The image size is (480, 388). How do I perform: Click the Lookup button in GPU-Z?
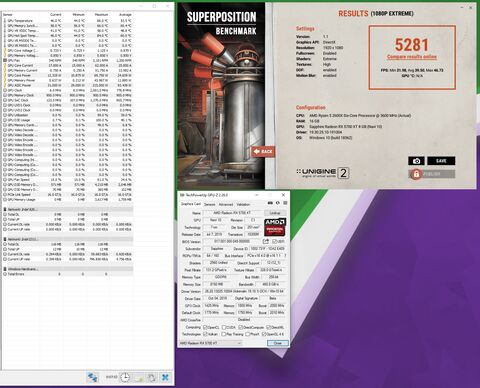click(x=275, y=213)
